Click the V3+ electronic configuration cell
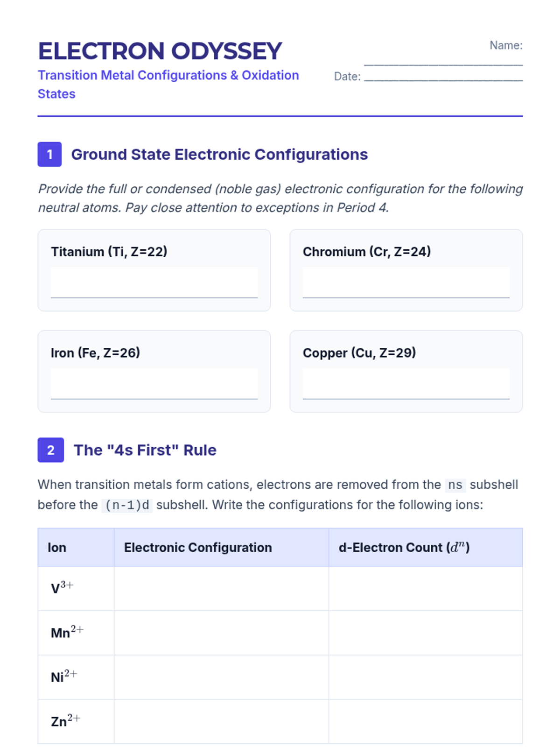560x747 pixels. point(221,588)
